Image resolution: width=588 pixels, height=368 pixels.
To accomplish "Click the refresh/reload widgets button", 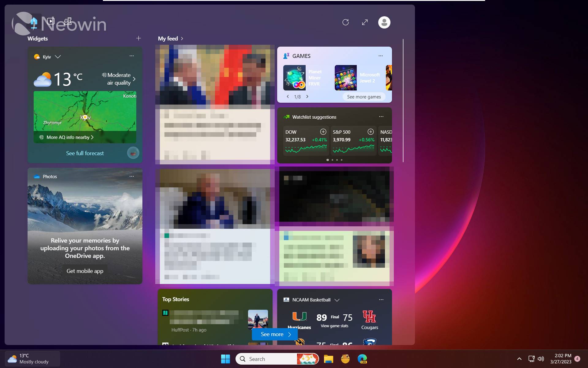I will [x=345, y=22].
